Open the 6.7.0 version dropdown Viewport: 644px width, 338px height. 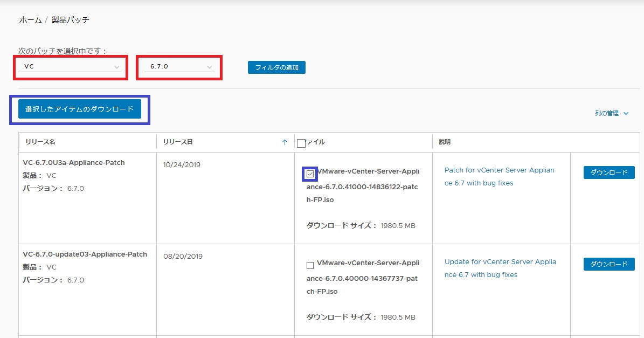[179, 66]
